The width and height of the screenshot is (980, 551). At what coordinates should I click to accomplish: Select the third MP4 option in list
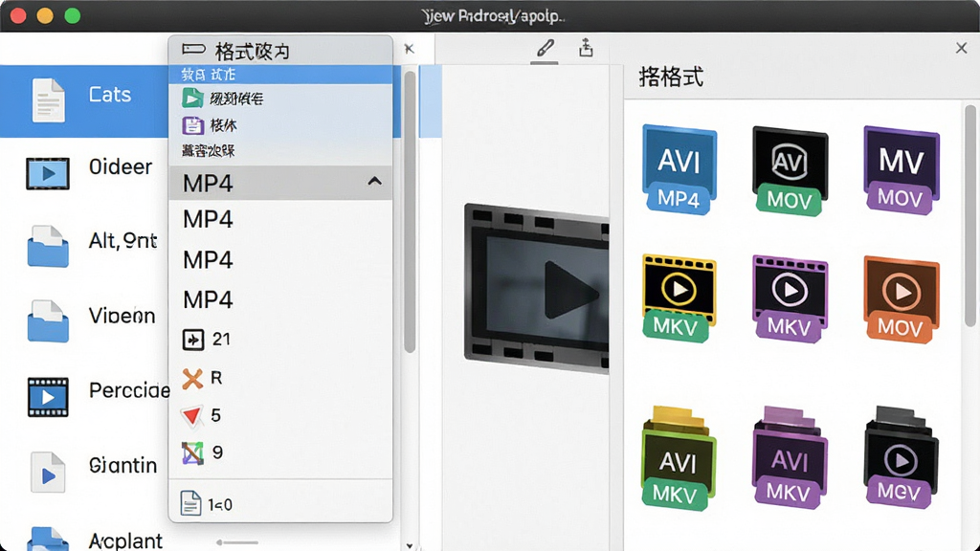click(x=280, y=299)
